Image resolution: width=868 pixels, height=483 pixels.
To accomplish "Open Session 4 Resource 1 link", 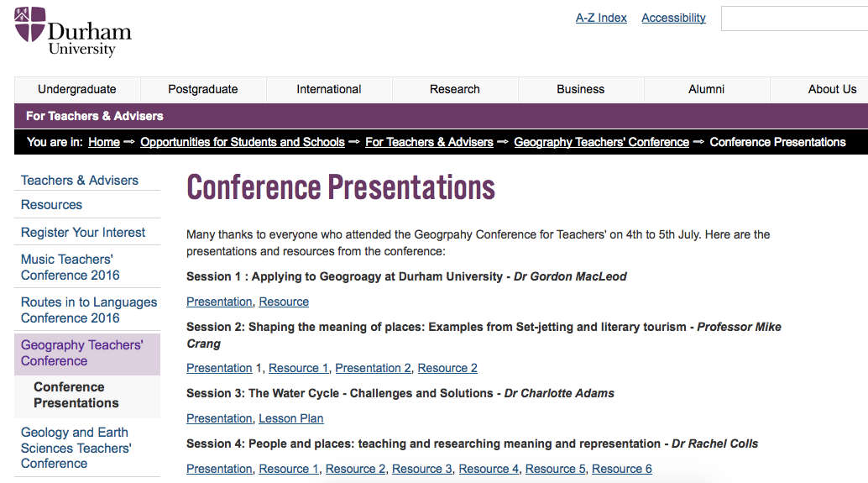I will pyautogui.click(x=289, y=470).
